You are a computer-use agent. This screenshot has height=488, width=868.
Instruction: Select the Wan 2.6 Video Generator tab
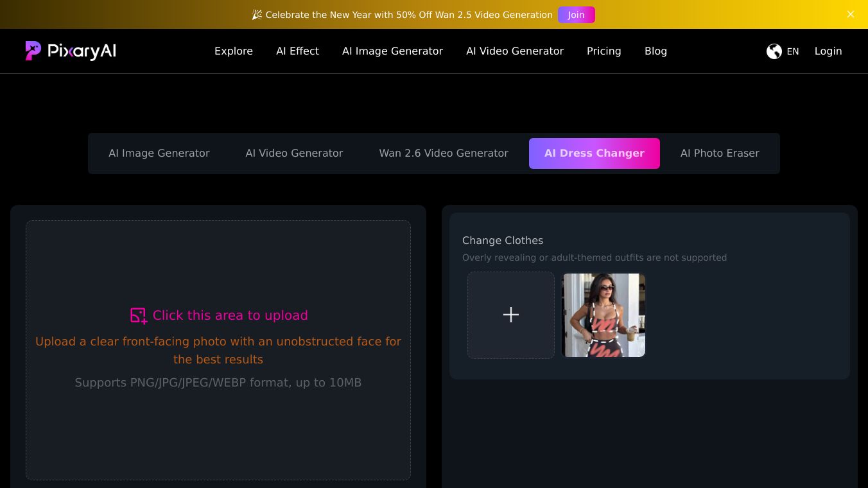coord(443,153)
